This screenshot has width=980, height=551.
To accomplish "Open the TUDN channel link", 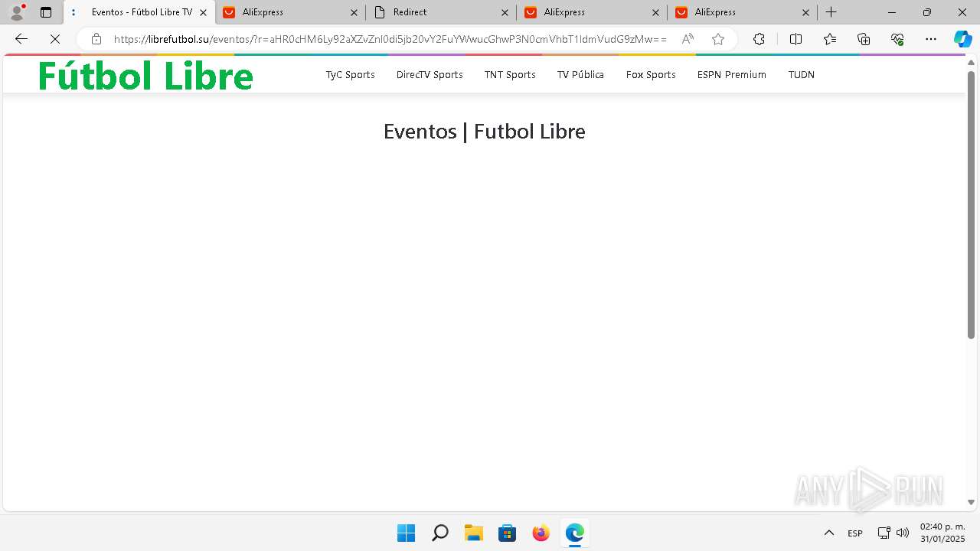I will coord(802,74).
